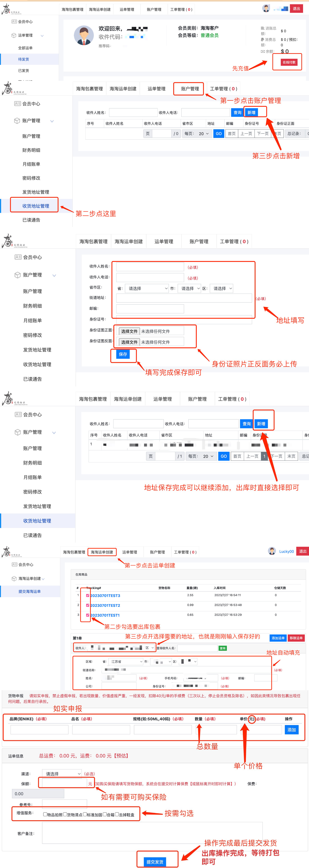309x868 pixels.
Task: Uncheck the package 20230701TEST3 checkbox
Action: point(88,595)
